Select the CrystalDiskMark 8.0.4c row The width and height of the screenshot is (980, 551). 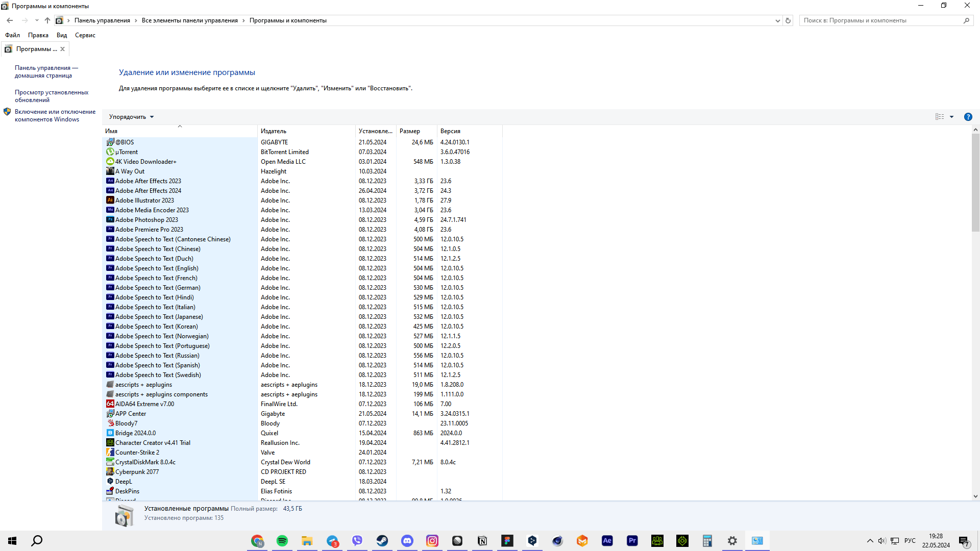pos(302,462)
